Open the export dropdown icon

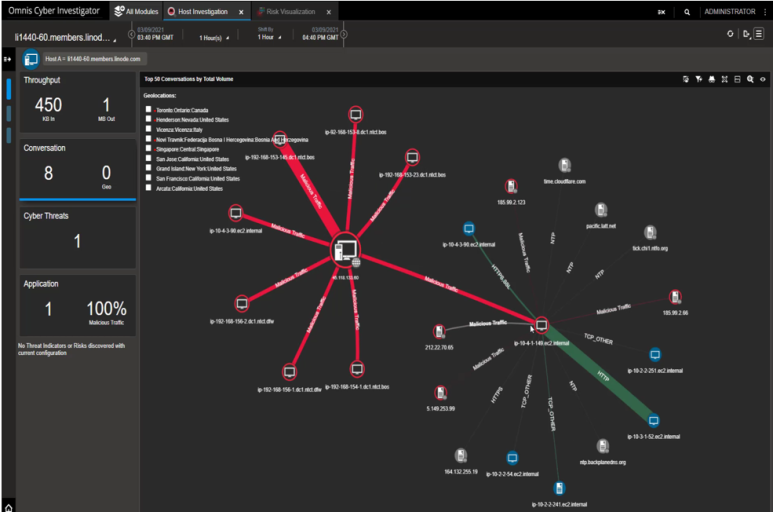pyautogui.click(x=746, y=34)
